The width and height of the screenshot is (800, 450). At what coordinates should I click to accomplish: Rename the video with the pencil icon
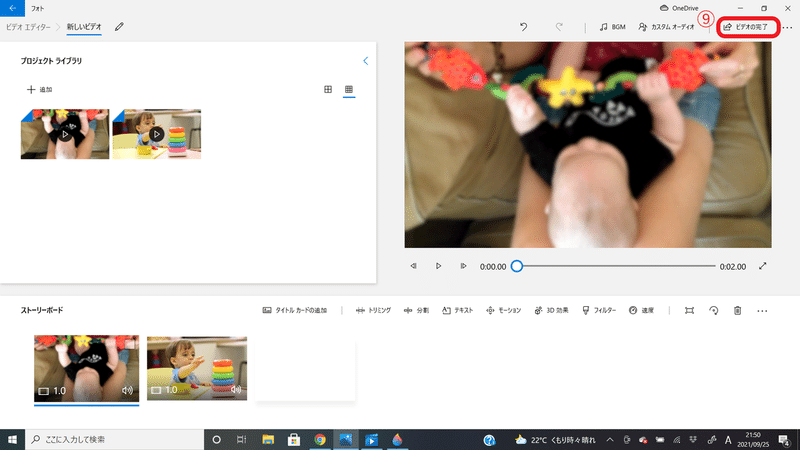coord(119,27)
